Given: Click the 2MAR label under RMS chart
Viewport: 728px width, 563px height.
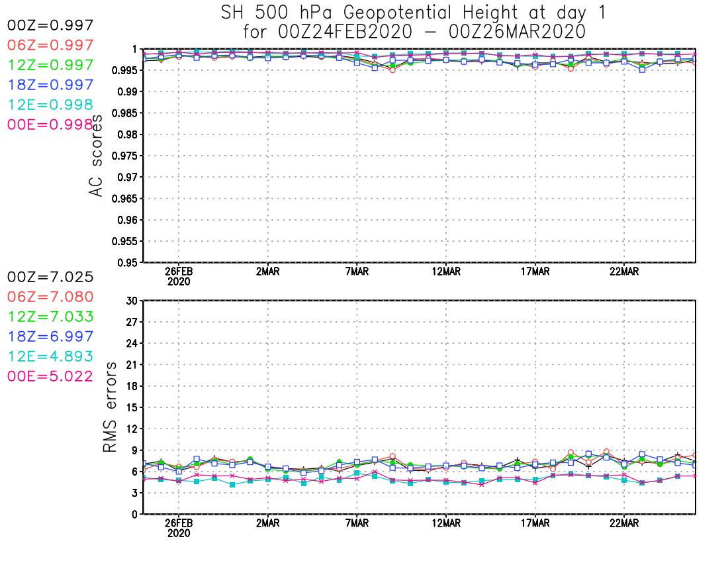Looking at the screenshot, I should click(x=268, y=523).
